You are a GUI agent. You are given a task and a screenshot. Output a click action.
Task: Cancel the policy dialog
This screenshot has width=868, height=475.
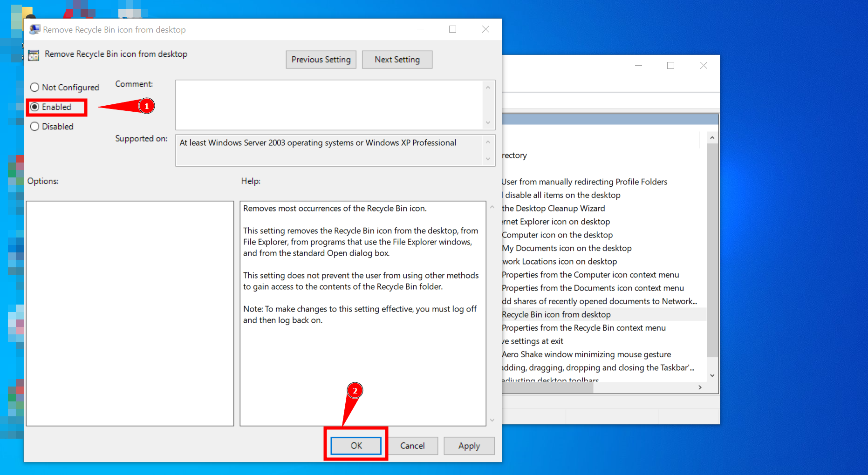[413, 446]
